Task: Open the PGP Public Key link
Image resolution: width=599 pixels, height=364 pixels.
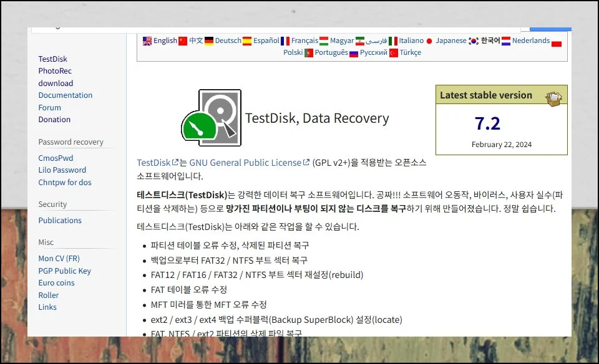Action: 64,271
